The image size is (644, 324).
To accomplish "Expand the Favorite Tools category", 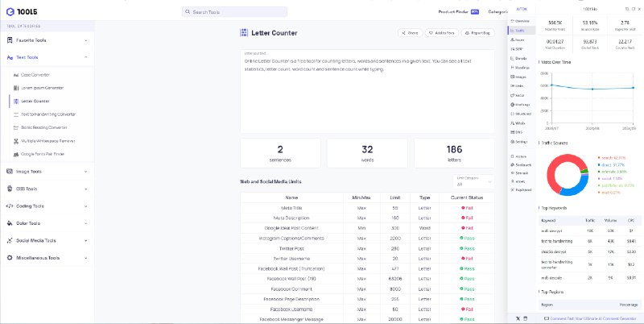I will pyautogui.click(x=47, y=40).
